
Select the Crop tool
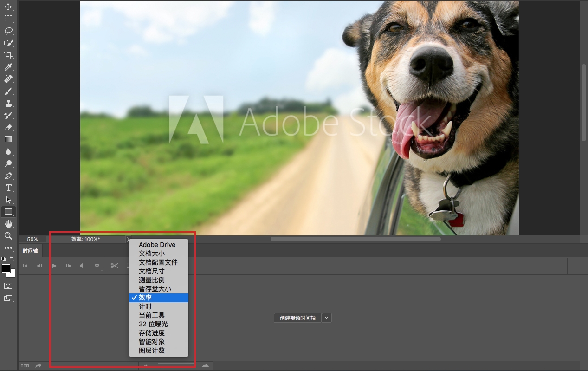coord(8,55)
